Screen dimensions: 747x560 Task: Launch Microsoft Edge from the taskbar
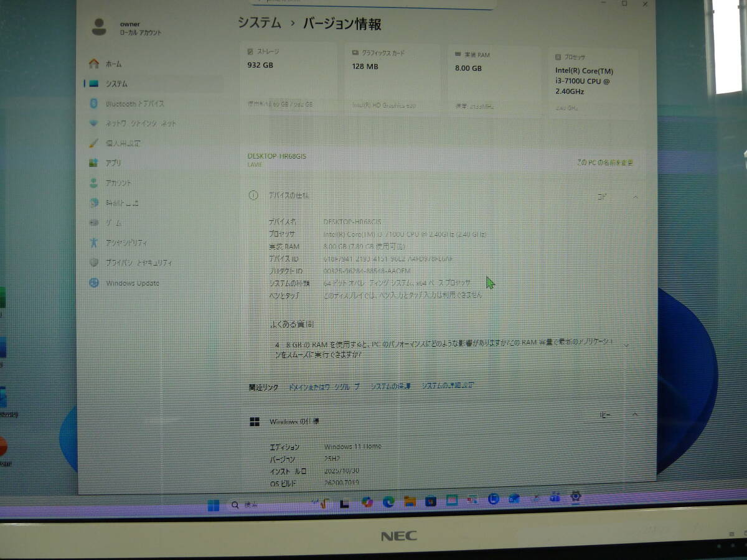389,502
